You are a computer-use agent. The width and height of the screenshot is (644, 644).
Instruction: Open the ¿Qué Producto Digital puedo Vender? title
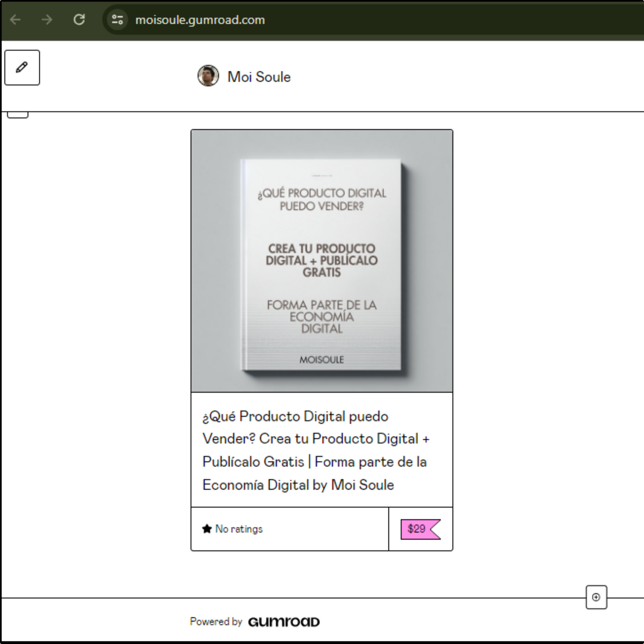point(316,450)
